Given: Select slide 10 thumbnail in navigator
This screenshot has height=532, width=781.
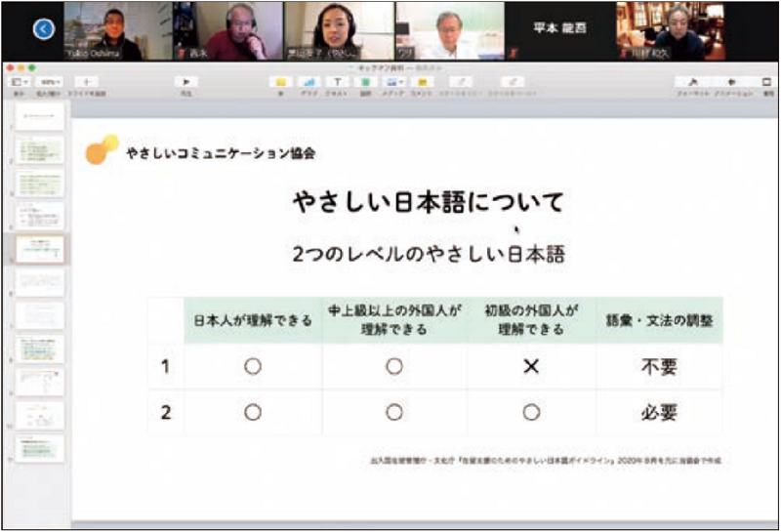Looking at the screenshot, I should 39,416.
